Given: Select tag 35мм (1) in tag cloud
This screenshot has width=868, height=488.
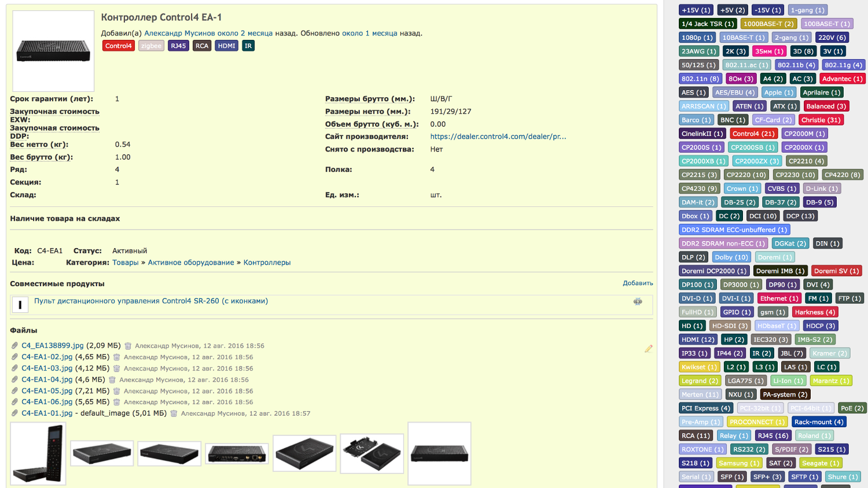Looking at the screenshot, I should (769, 51).
